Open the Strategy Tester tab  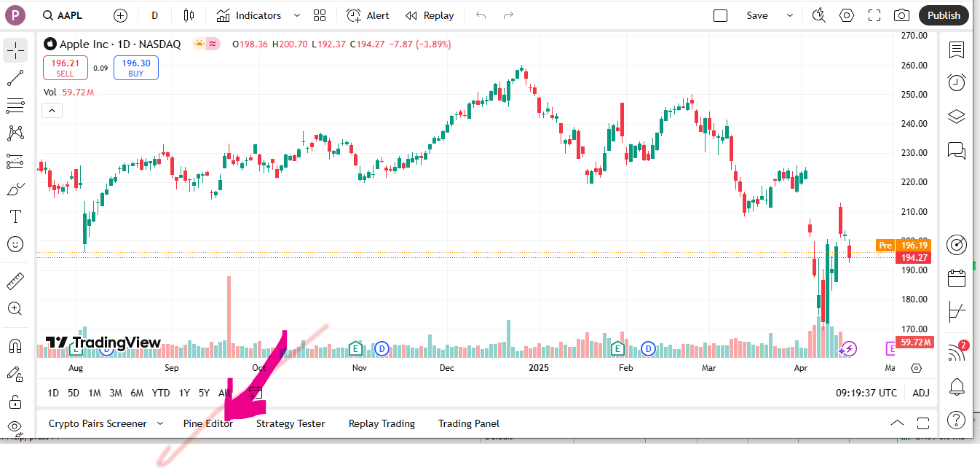[x=291, y=423]
